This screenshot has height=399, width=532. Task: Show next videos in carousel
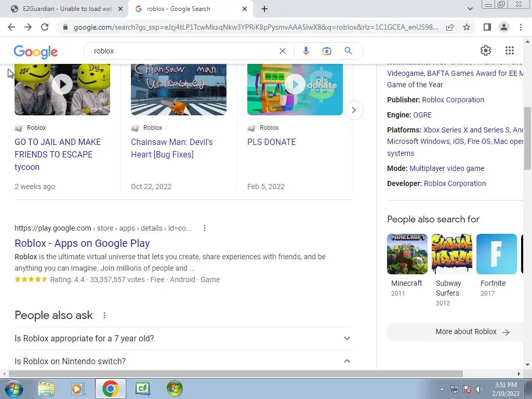click(353, 110)
